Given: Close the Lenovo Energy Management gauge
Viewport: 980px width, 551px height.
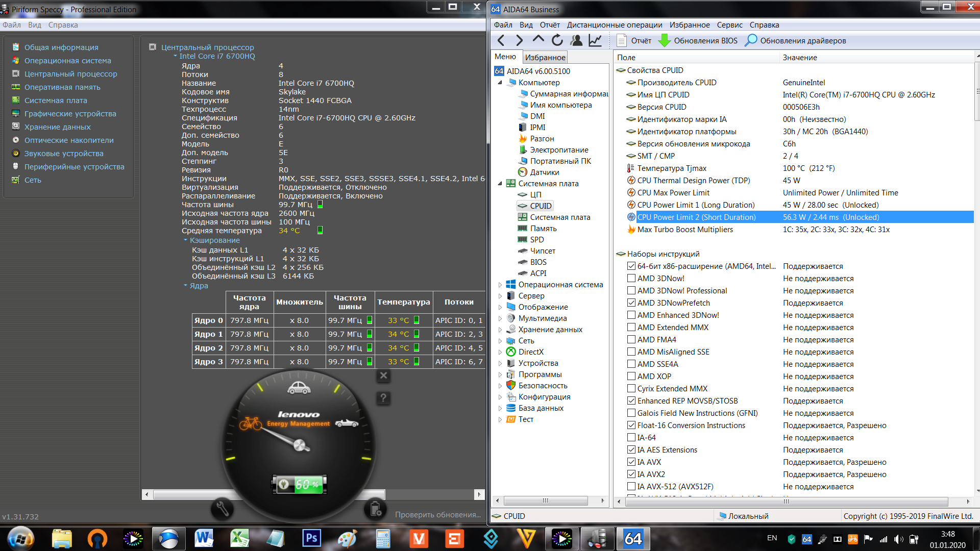Looking at the screenshot, I should pos(383,376).
